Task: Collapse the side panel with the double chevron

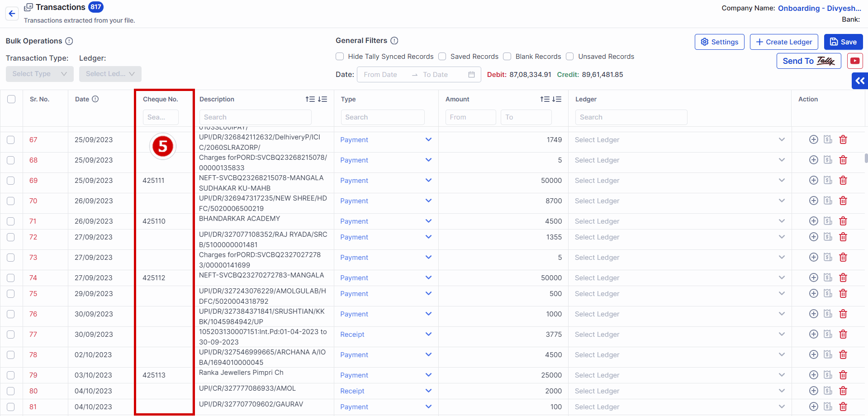Action: tap(860, 81)
